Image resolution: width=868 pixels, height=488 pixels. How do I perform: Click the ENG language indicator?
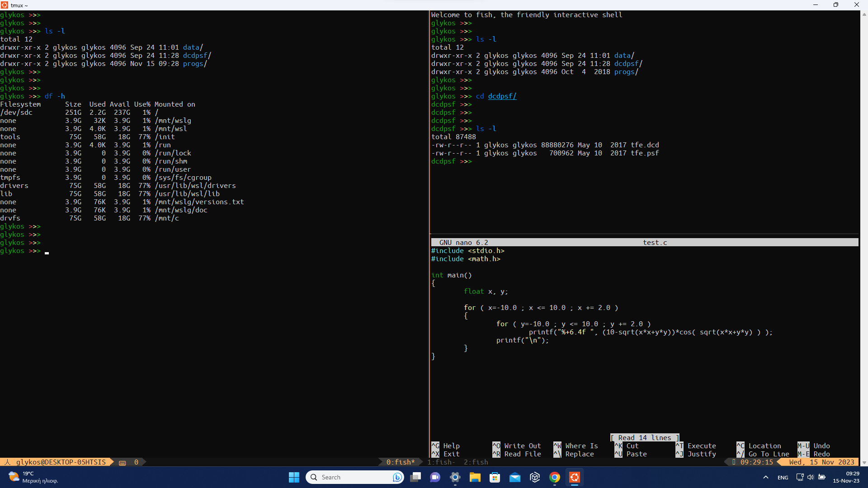[x=783, y=477]
